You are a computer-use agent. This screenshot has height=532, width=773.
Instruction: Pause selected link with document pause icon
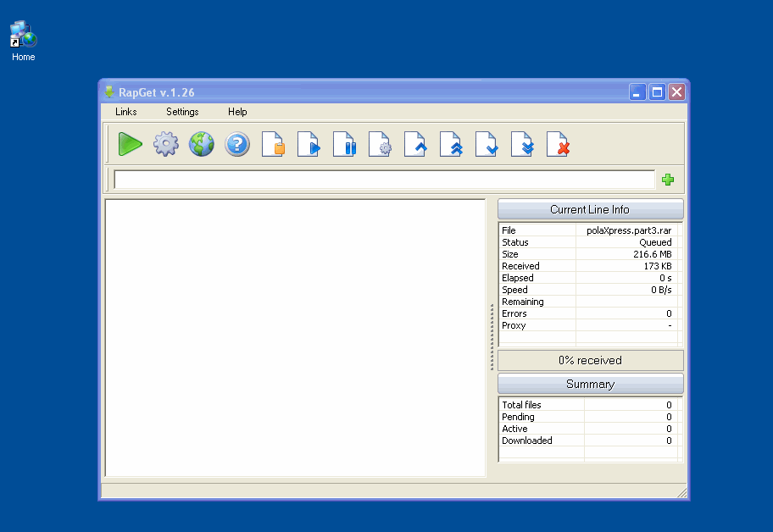click(344, 144)
